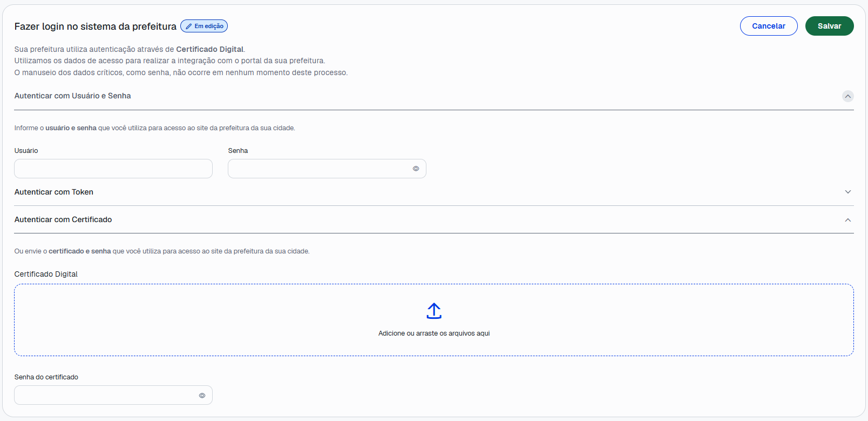Expand the Autenticar com Token section

(848, 192)
